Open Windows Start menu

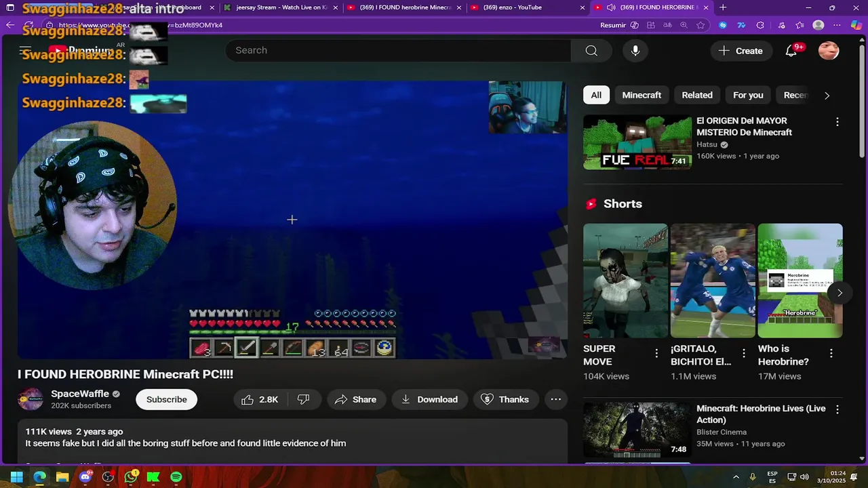tap(16, 477)
